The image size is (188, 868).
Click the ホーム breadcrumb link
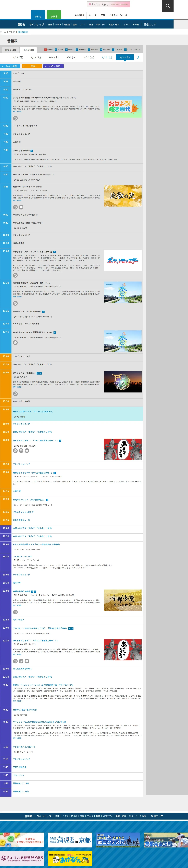tap(3, 32)
